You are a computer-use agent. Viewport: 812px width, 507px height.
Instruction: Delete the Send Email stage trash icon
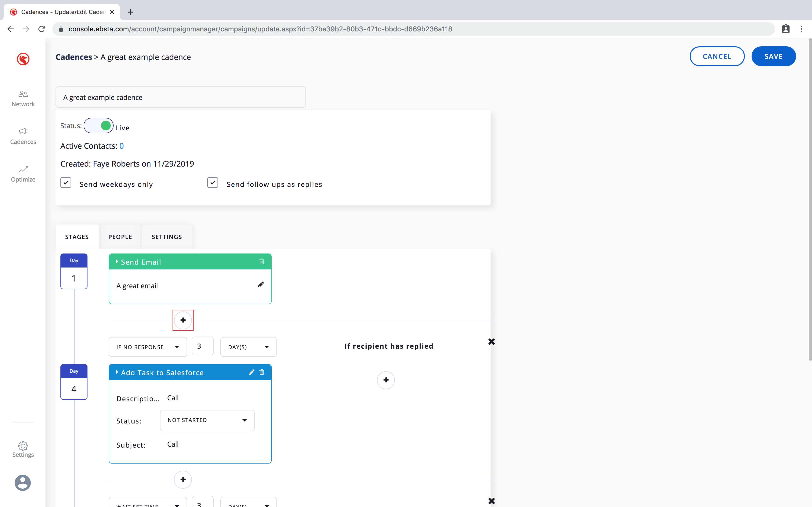pyautogui.click(x=262, y=261)
